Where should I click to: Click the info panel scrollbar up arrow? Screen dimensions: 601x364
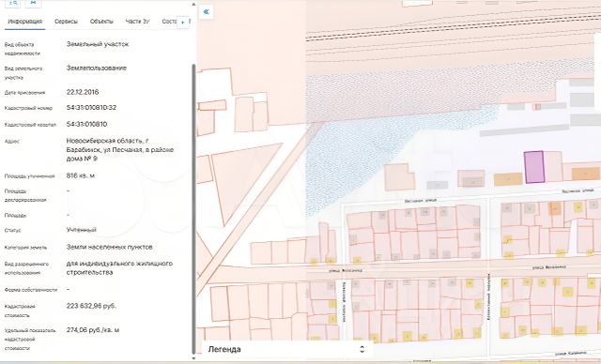point(193,4)
